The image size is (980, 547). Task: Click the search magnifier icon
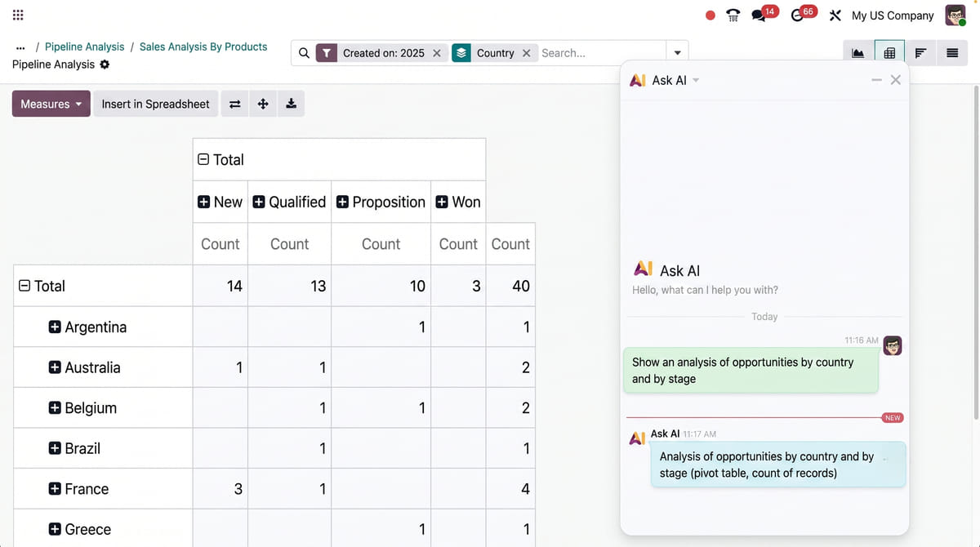304,53
